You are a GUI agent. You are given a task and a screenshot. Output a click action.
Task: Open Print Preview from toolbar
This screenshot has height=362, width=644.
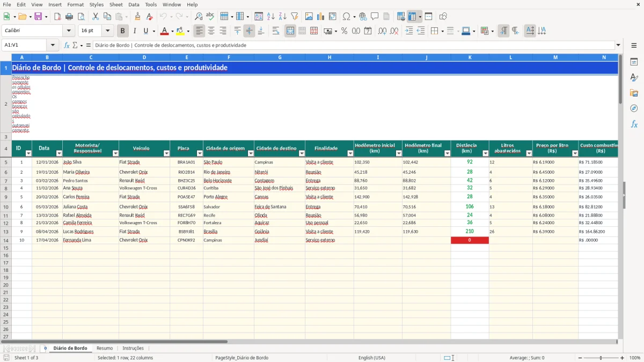81,17
